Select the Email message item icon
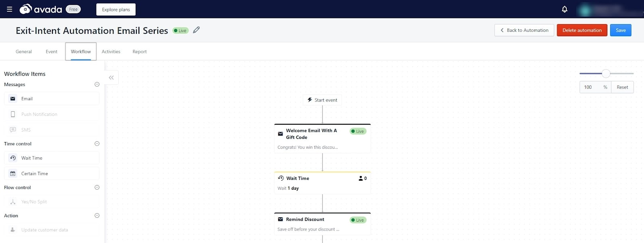This screenshot has width=644, height=243. [x=13, y=99]
